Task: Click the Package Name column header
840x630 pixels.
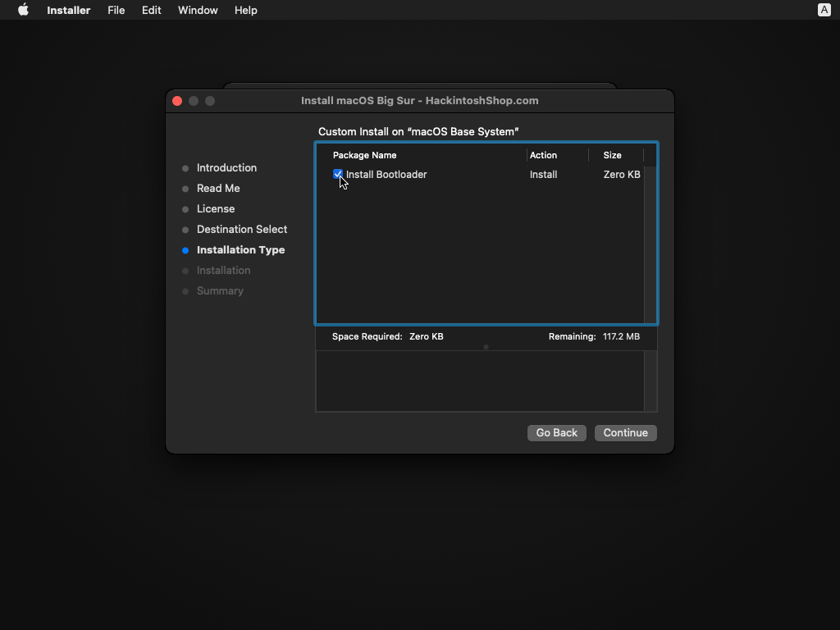Action: coord(365,155)
